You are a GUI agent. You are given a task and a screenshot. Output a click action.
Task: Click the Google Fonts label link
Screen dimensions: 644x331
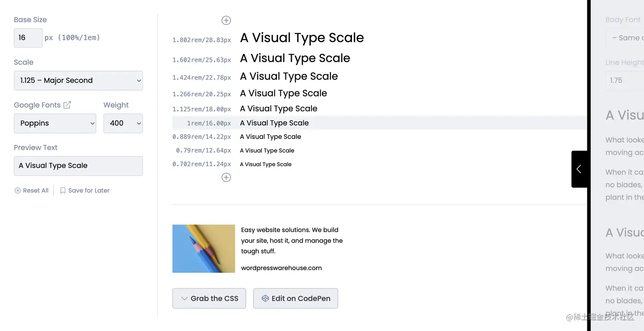coord(37,105)
